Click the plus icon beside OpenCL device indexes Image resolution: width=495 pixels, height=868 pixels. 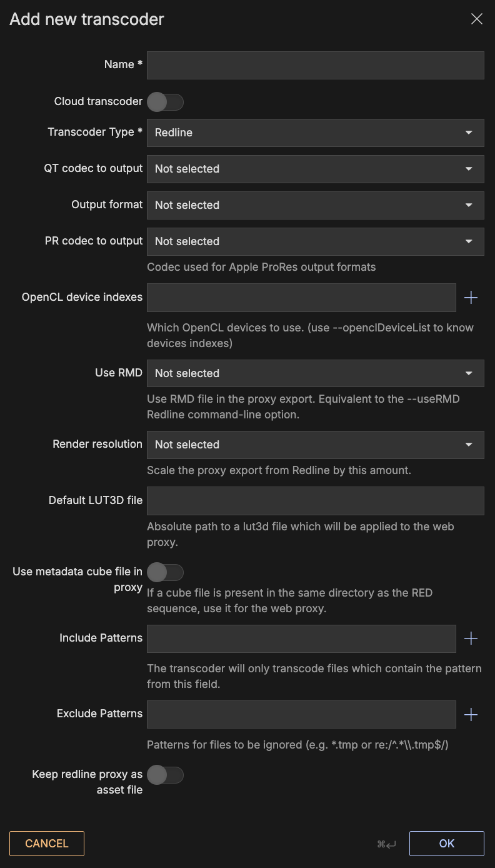click(471, 298)
